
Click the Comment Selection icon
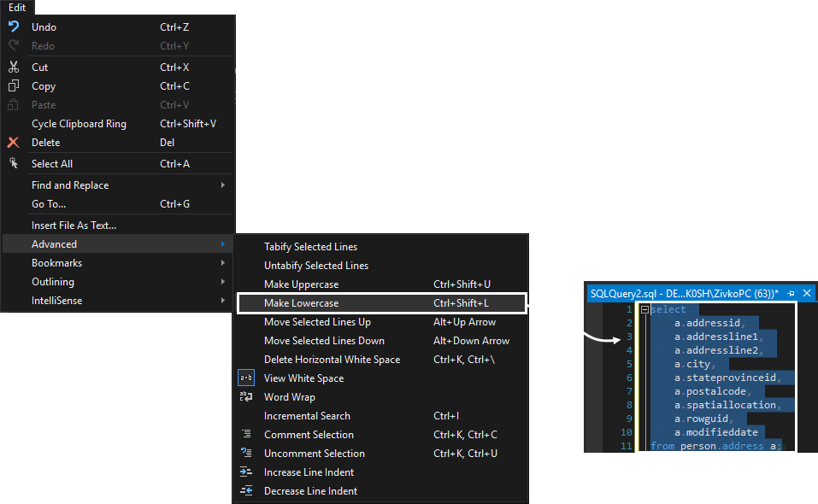click(246, 434)
